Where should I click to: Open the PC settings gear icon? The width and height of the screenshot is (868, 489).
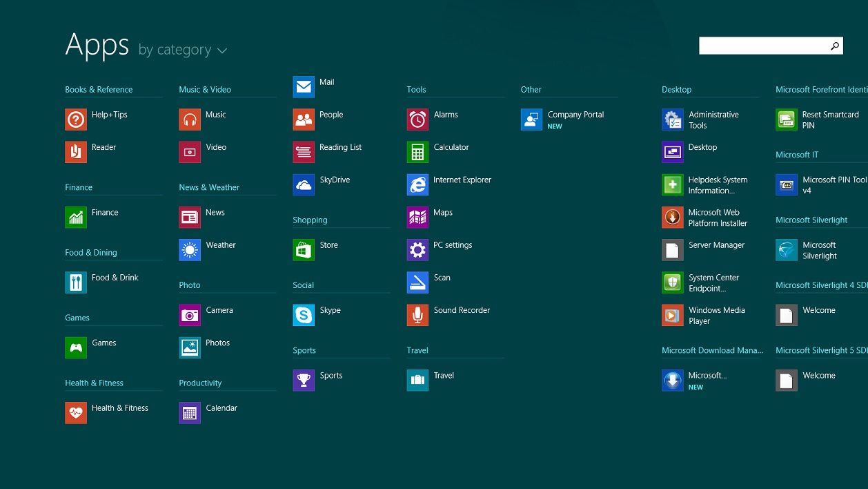tap(417, 250)
